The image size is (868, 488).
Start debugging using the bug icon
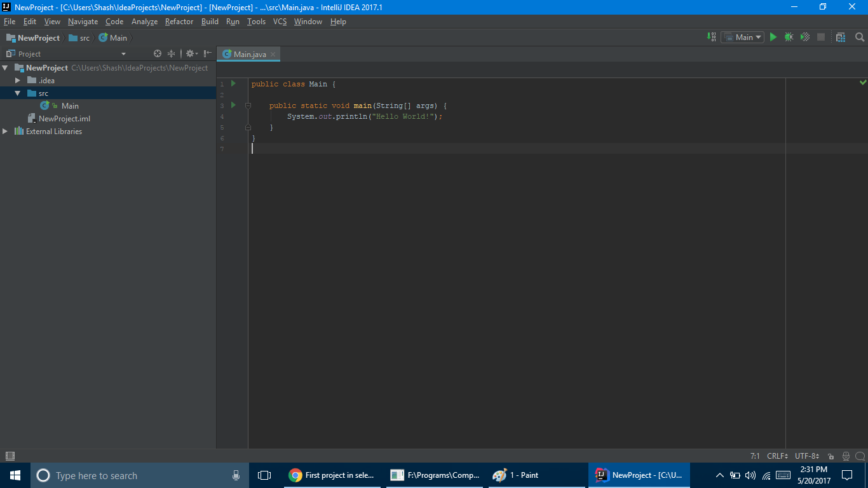point(788,37)
